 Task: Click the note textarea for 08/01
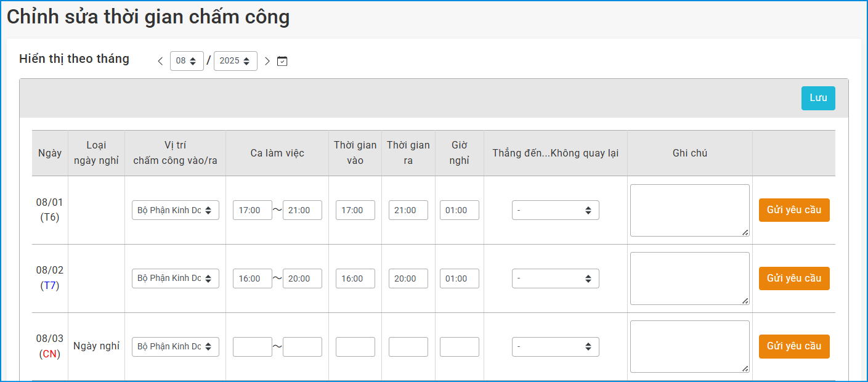tap(689, 210)
